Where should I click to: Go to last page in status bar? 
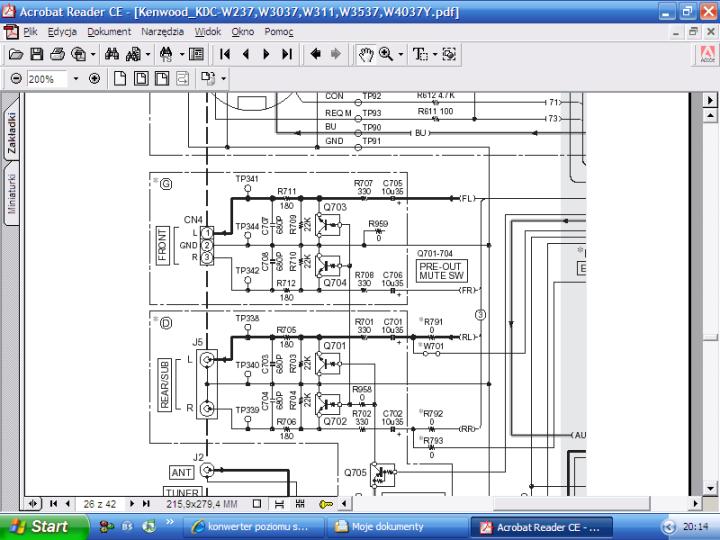pyautogui.click(x=146, y=504)
